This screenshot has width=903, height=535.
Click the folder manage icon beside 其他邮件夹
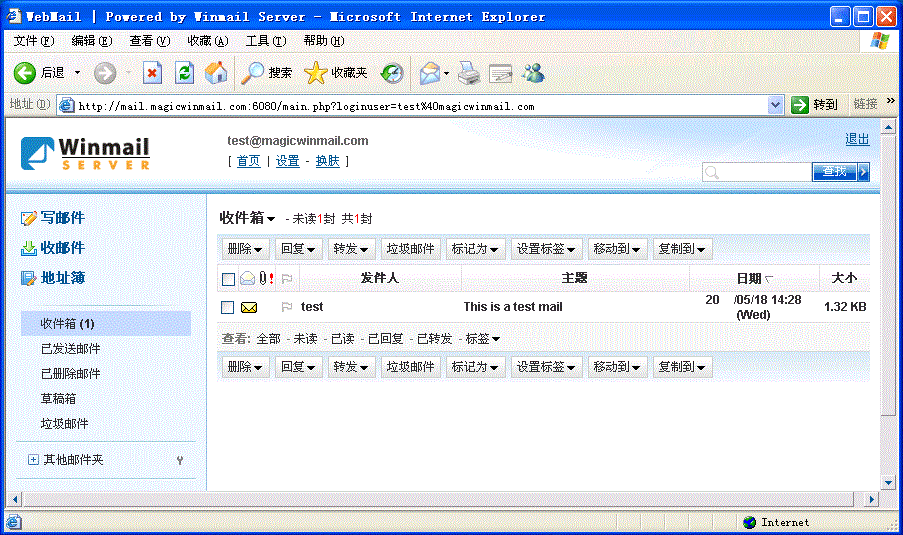[x=180, y=460]
